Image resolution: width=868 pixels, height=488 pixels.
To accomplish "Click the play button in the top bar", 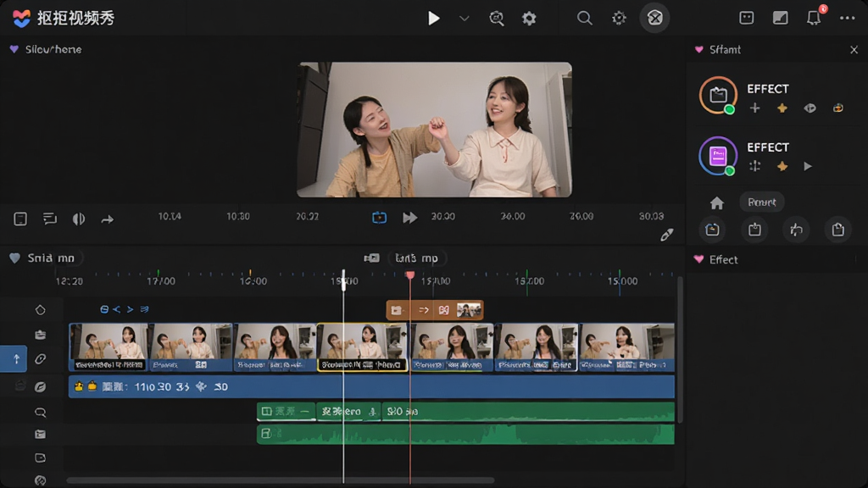I will tap(433, 19).
